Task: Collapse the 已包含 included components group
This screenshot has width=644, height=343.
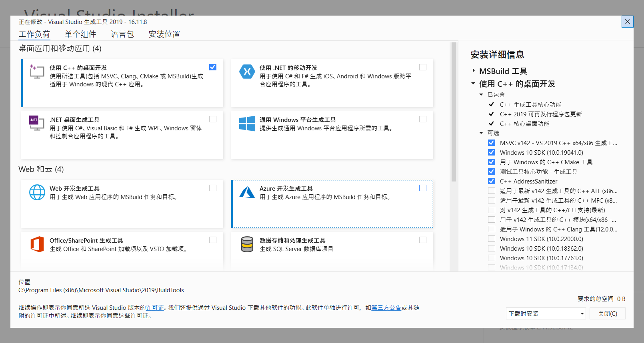Action: pos(481,95)
